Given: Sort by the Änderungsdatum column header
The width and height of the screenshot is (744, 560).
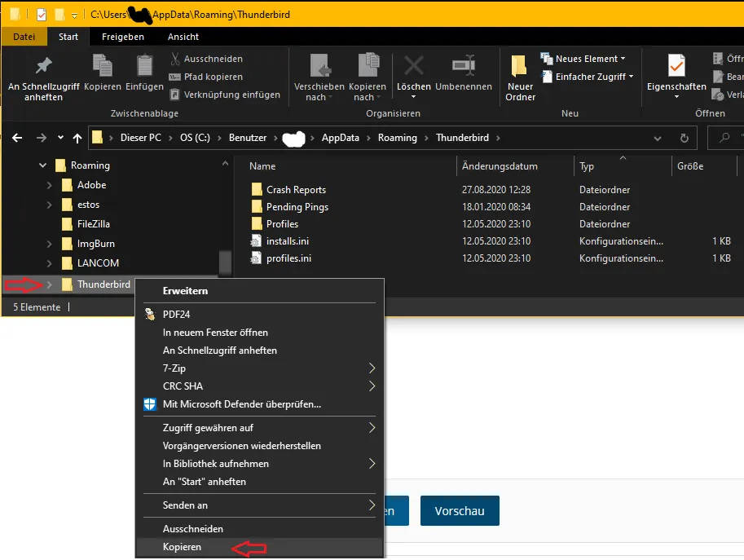Looking at the screenshot, I should (500, 166).
